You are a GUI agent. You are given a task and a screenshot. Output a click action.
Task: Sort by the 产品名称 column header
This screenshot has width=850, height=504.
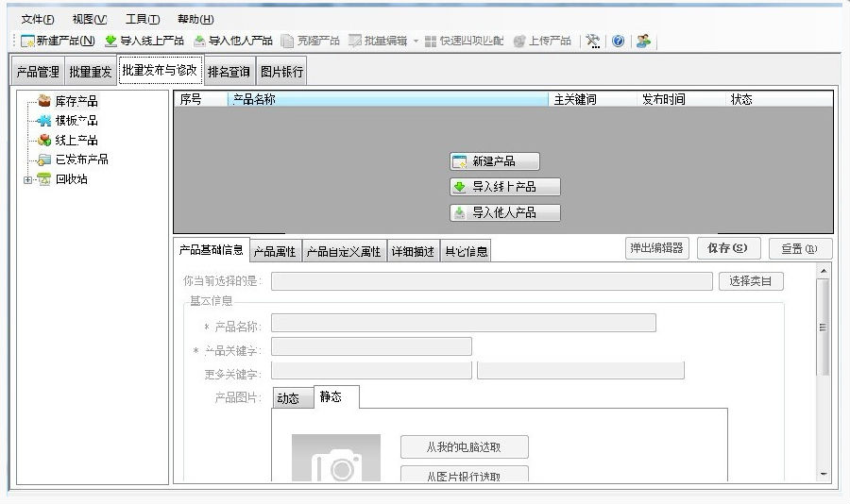click(387, 99)
